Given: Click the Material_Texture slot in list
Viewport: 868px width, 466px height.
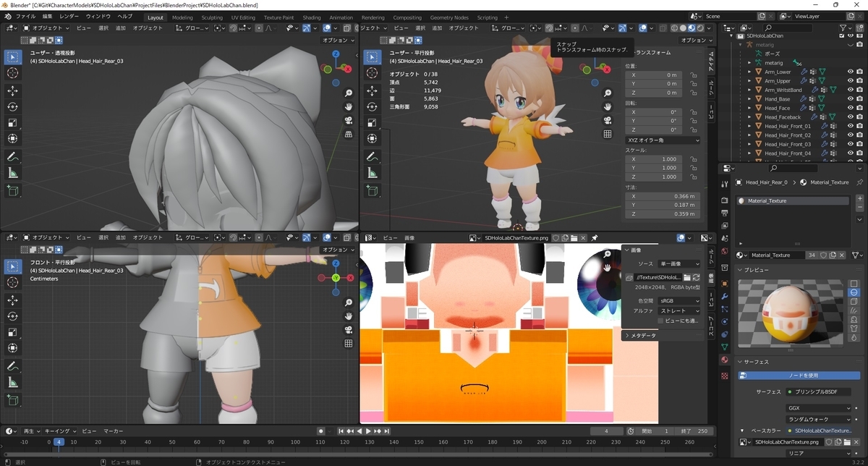Looking at the screenshot, I should coord(793,200).
